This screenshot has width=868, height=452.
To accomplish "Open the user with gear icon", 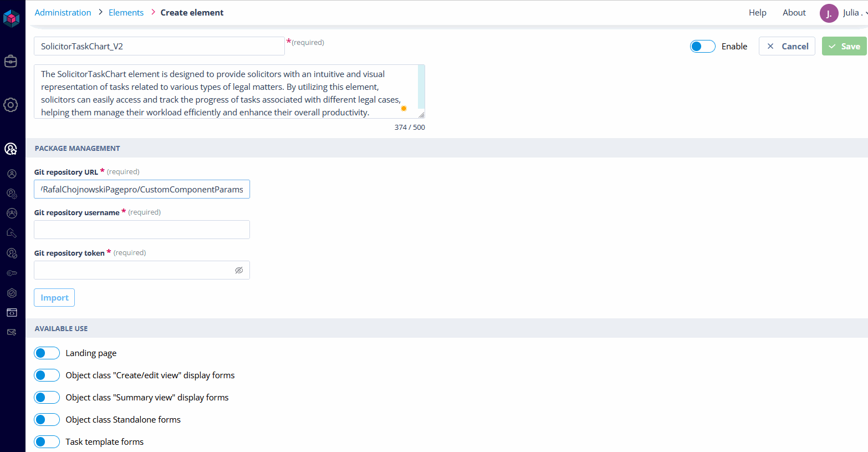I will pos(12,194).
